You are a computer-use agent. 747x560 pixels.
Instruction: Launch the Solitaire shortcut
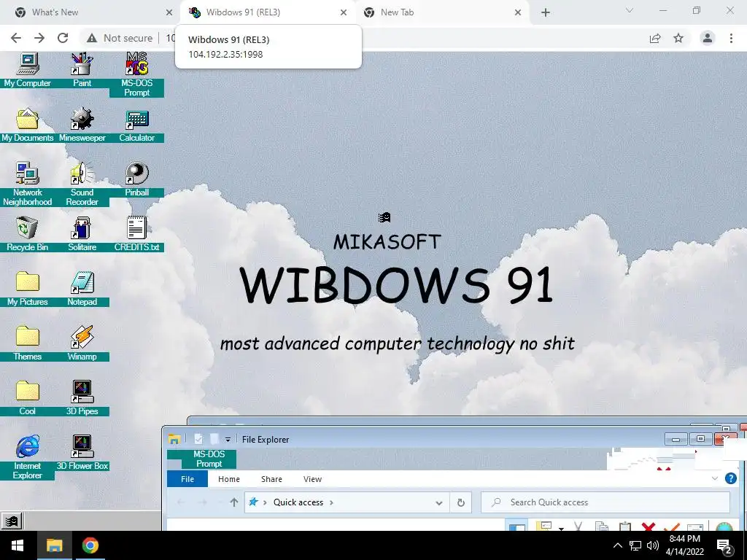pyautogui.click(x=82, y=234)
